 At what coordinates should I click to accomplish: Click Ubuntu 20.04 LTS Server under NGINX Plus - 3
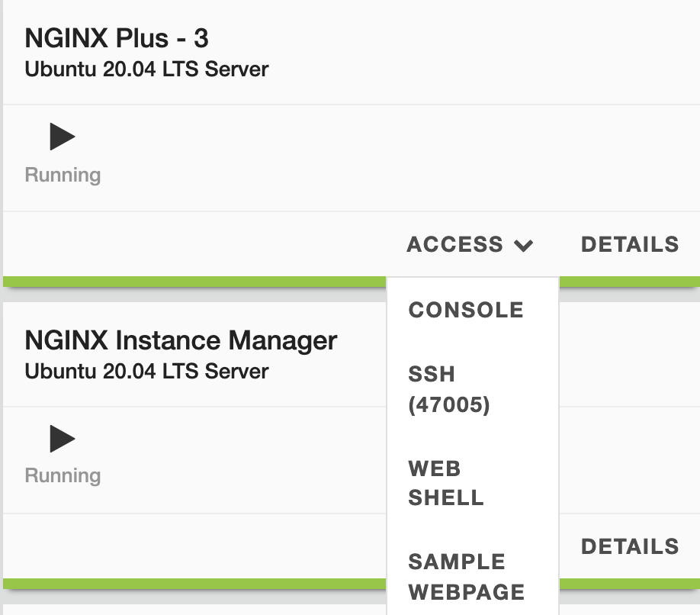point(146,69)
